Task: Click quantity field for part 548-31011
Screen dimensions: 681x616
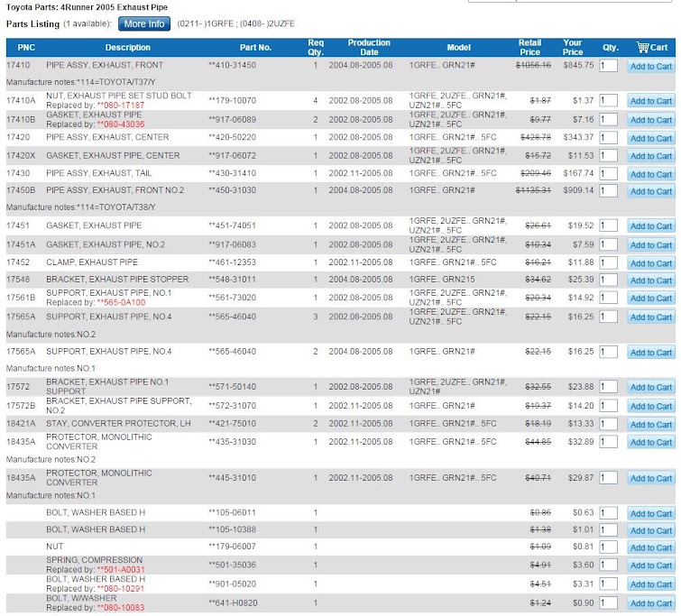Action: (608, 280)
